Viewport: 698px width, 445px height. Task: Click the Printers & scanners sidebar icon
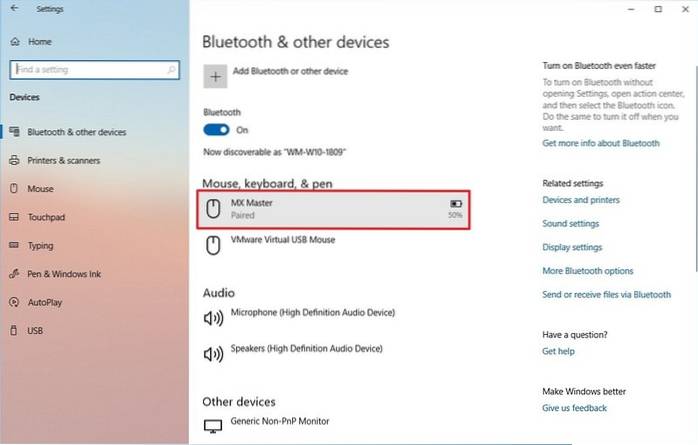click(x=15, y=160)
